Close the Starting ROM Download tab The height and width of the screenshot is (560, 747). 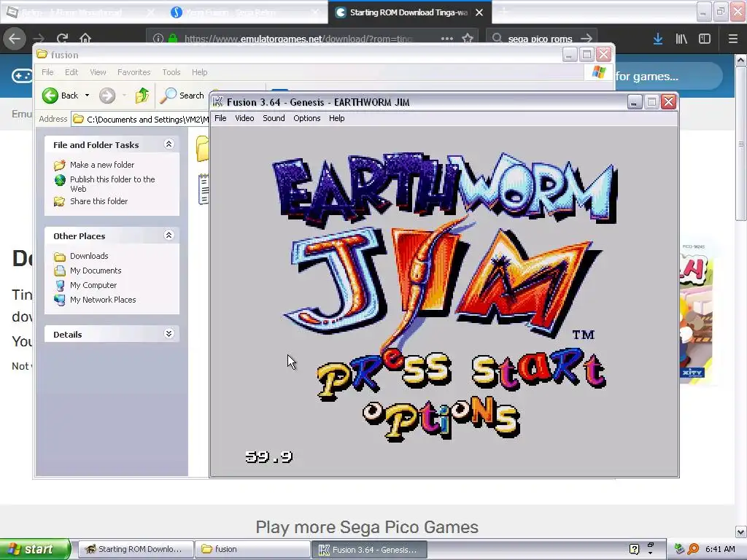pos(479,12)
